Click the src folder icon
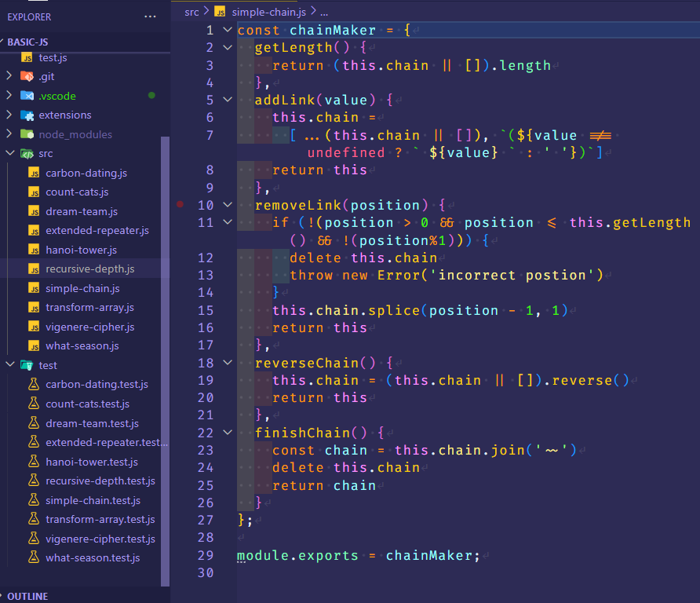Image resolution: width=700 pixels, height=603 pixels. click(27, 154)
